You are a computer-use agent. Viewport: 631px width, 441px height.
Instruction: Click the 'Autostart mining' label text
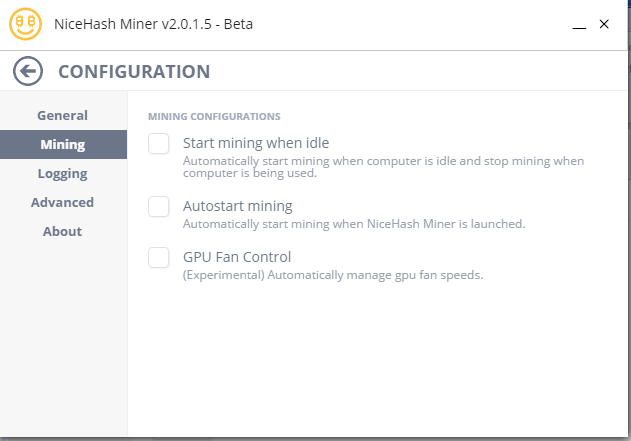(237, 206)
